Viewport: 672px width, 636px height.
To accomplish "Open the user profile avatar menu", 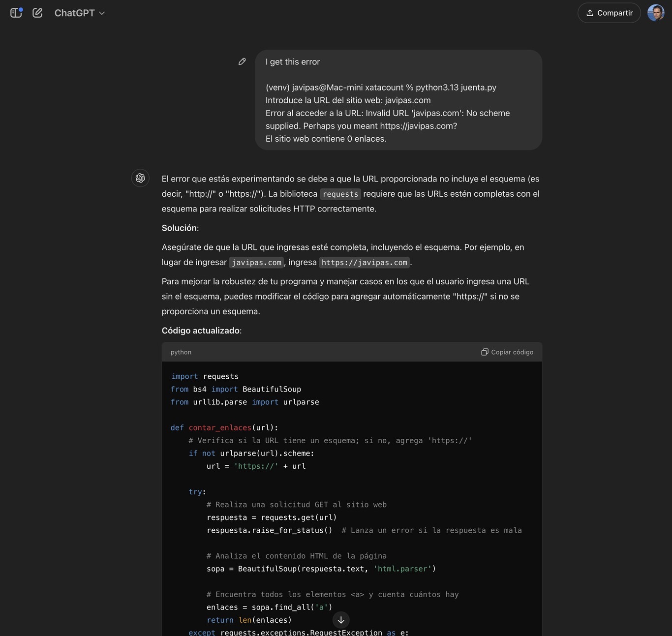I will 655,13.
